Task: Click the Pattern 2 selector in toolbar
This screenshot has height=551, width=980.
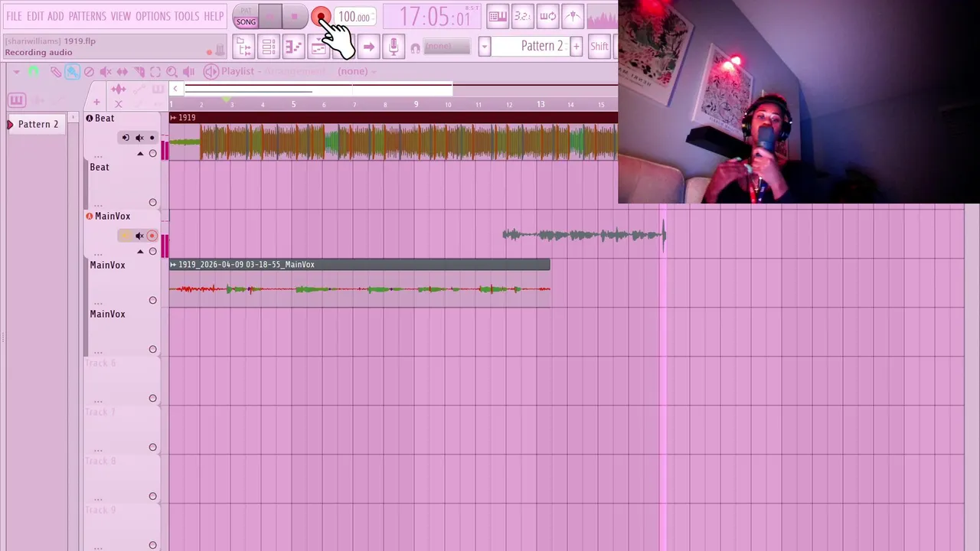Action: [x=530, y=46]
